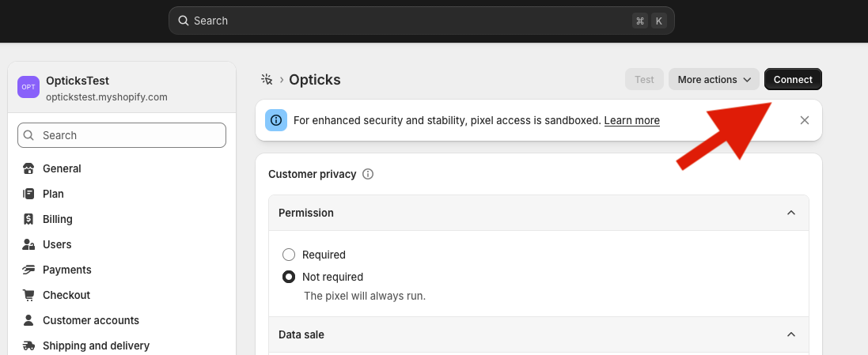The width and height of the screenshot is (868, 355).
Task: Open the OpticksTest store avatar
Action: [x=28, y=88]
